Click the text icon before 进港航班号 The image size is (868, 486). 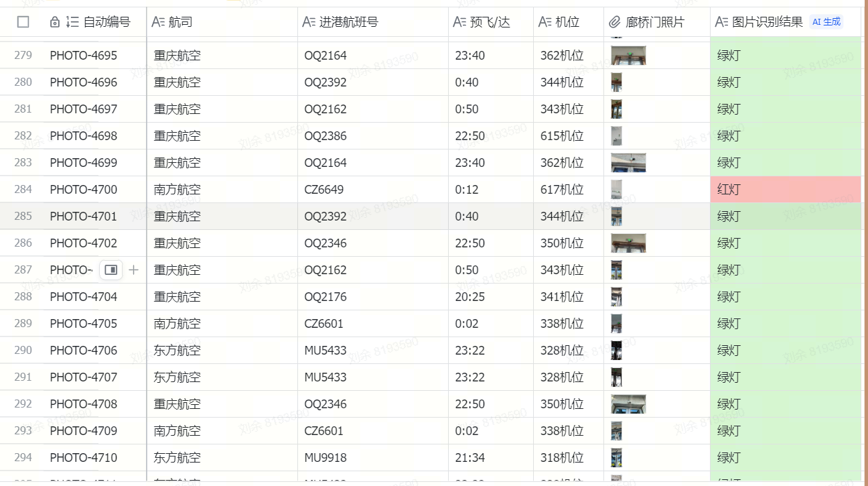[x=309, y=22]
